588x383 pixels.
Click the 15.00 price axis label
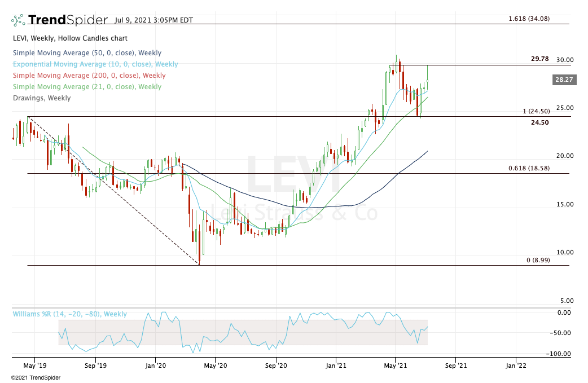565,205
